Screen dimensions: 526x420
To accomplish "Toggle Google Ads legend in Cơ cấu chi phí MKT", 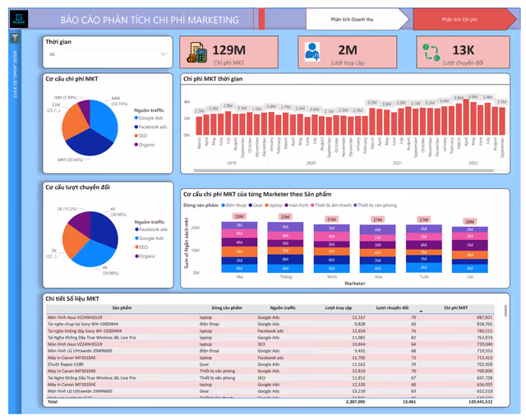I will (151, 118).
